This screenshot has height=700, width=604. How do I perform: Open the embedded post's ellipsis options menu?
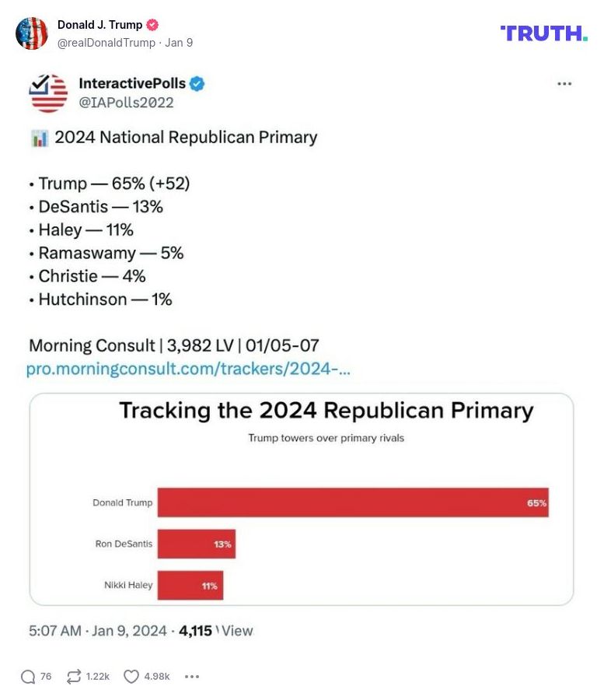click(x=564, y=83)
